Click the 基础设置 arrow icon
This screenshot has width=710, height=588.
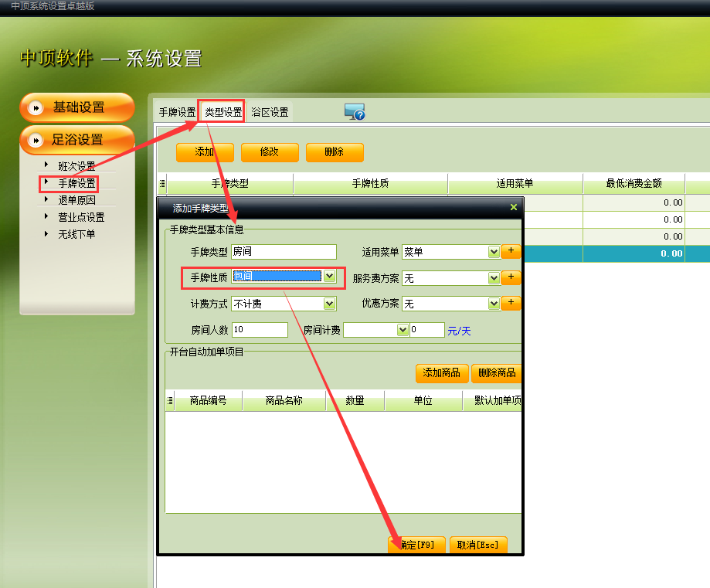point(36,108)
